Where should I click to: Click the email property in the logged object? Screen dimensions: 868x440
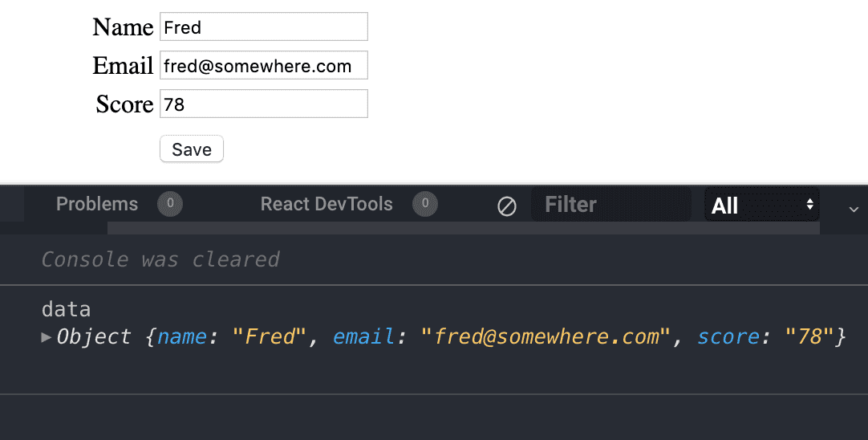tap(363, 336)
